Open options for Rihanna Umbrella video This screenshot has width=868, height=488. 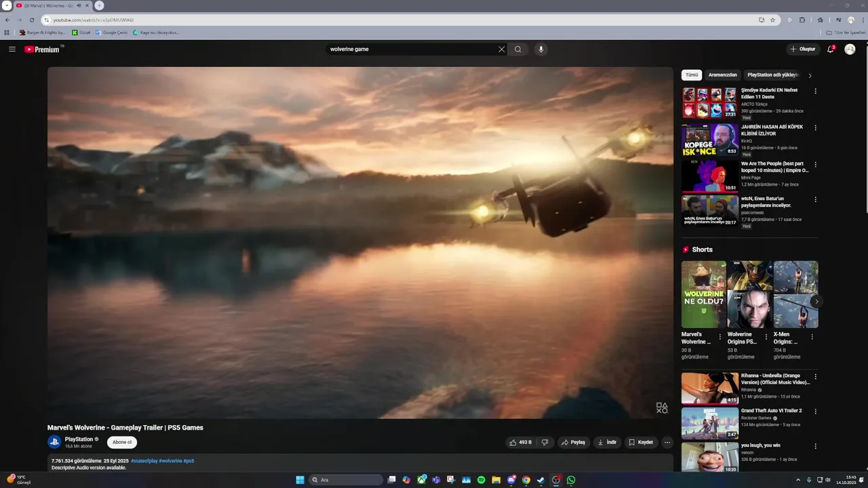815,377
